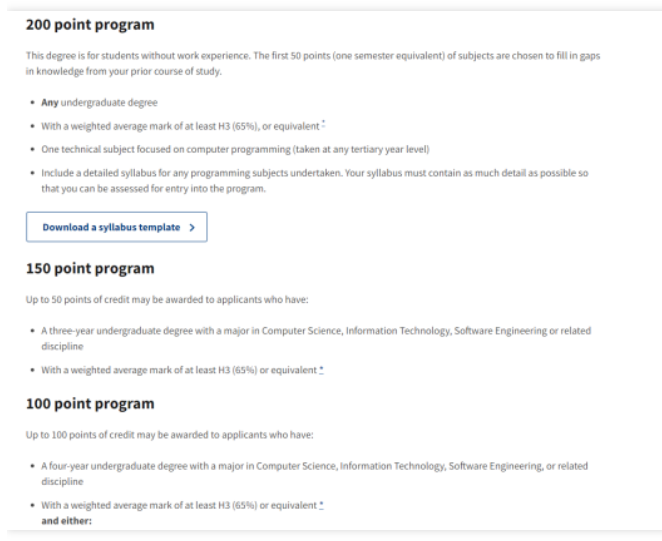The image size is (662, 541).
Task: Click the 100 point program heading
Action: click(x=90, y=404)
